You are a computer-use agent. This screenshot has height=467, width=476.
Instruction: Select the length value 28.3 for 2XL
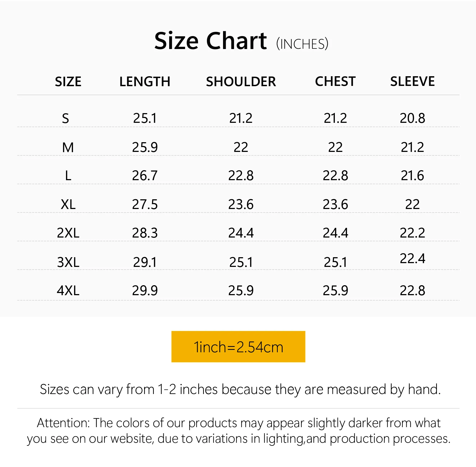(x=145, y=233)
